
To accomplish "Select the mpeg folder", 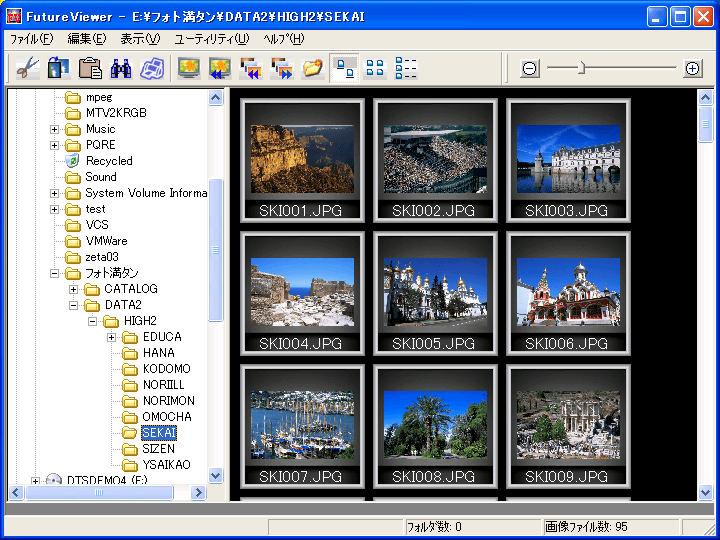I will (x=99, y=97).
